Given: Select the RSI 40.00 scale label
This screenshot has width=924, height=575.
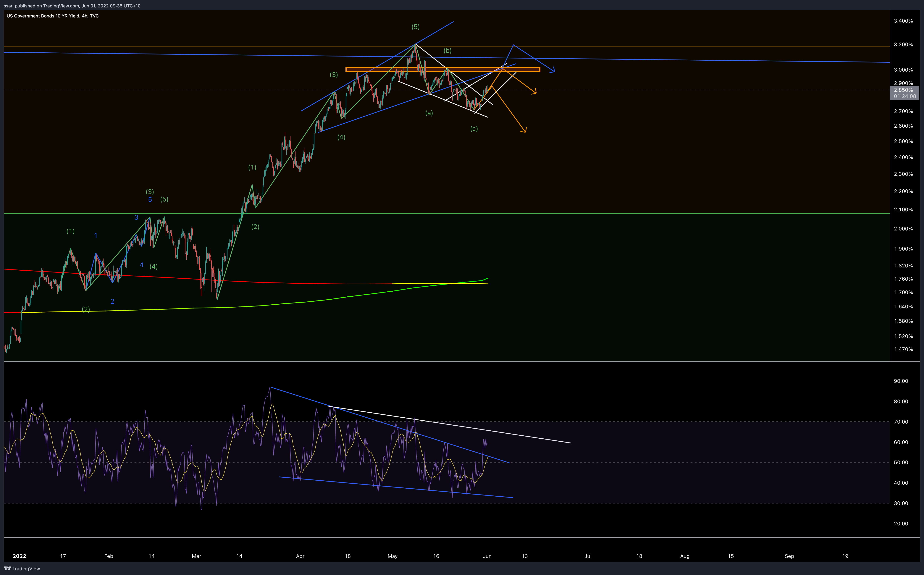Looking at the screenshot, I should point(901,483).
